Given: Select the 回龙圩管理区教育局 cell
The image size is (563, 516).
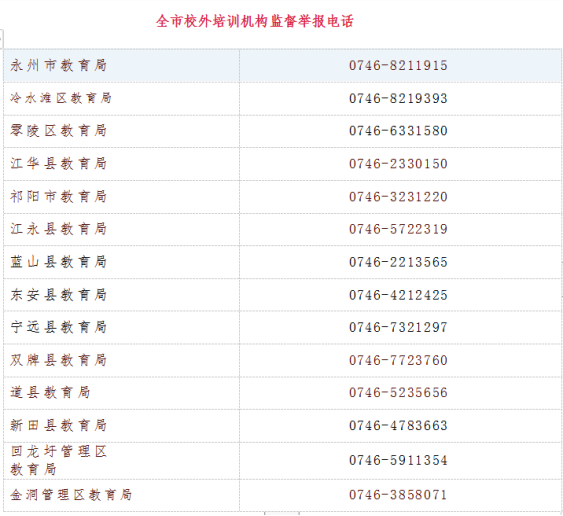Looking at the screenshot, I should 121,461.
